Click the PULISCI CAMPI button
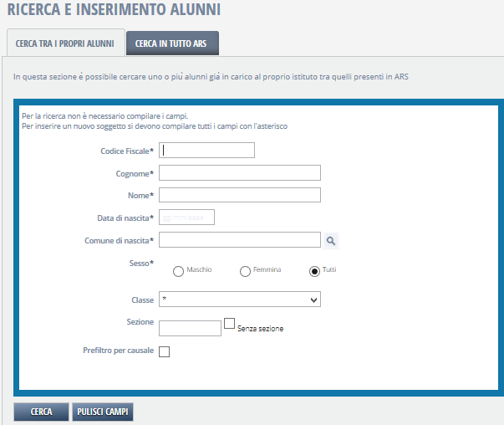This screenshot has width=504, height=425. point(103,412)
